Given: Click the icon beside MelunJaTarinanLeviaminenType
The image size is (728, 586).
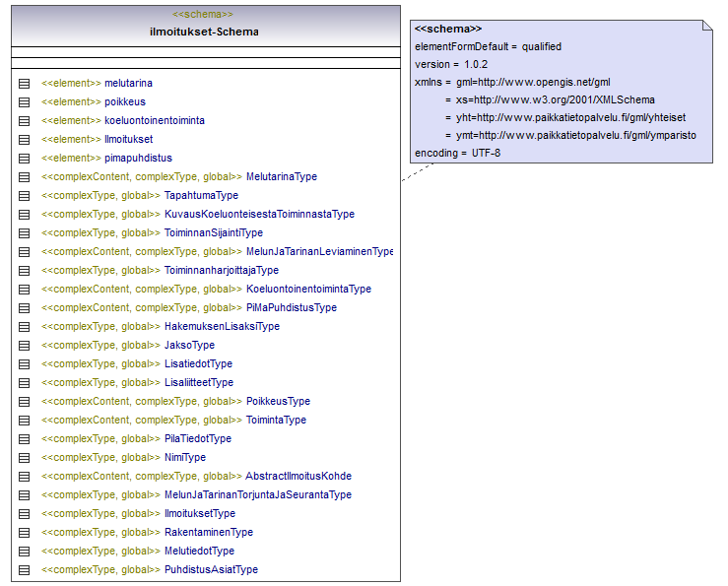Looking at the screenshot, I should tap(25, 252).
